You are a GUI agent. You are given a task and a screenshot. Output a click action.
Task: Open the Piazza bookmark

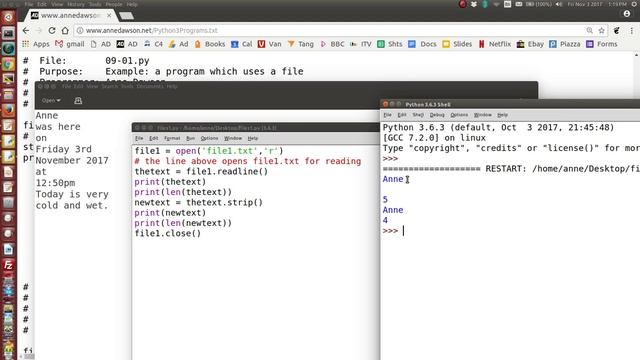565,44
